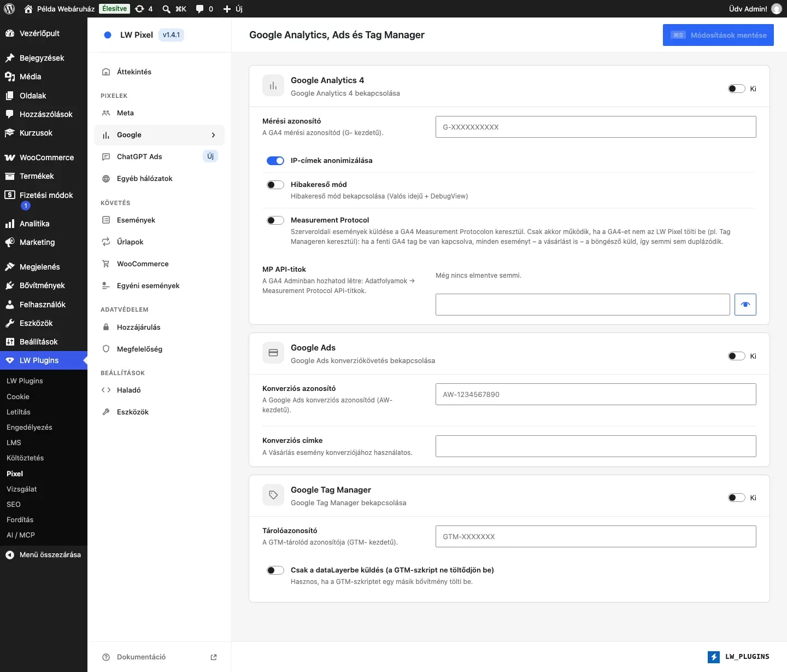Enable the Google Ads toggle

737,356
